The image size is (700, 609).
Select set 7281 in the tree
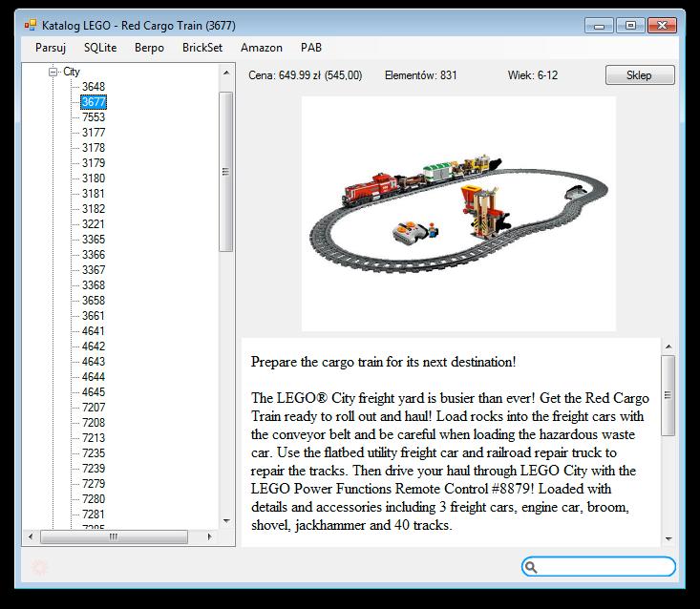pyautogui.click(x=94, y=514)
